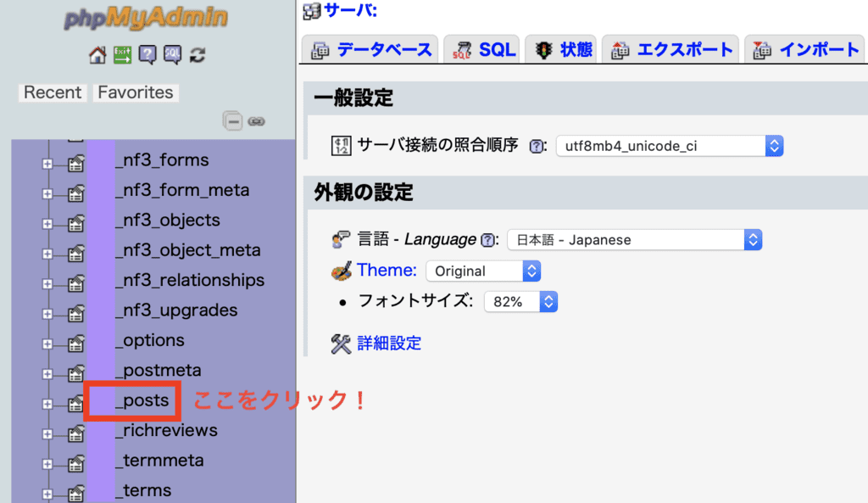Open the question mark help icon
This screenshot has height=503, width=868.
147,54
